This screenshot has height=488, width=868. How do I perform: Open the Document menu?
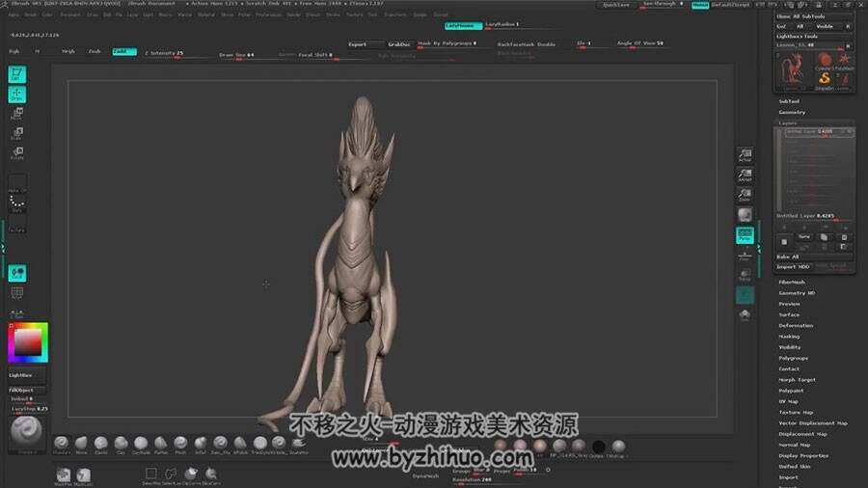coord(70,14)
